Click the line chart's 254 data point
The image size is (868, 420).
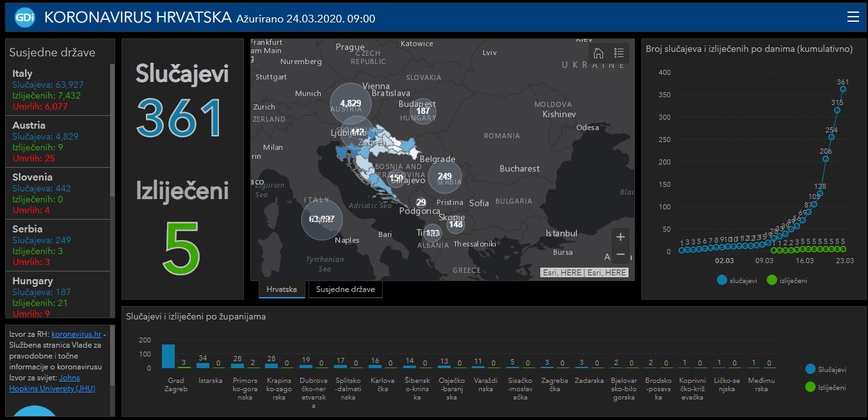coord(832,137)
